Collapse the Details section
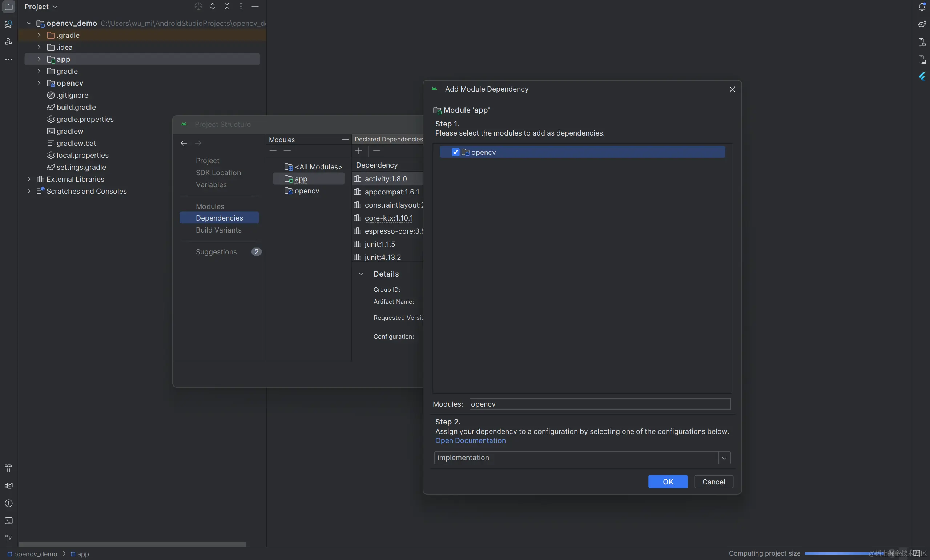 (361, 274)
